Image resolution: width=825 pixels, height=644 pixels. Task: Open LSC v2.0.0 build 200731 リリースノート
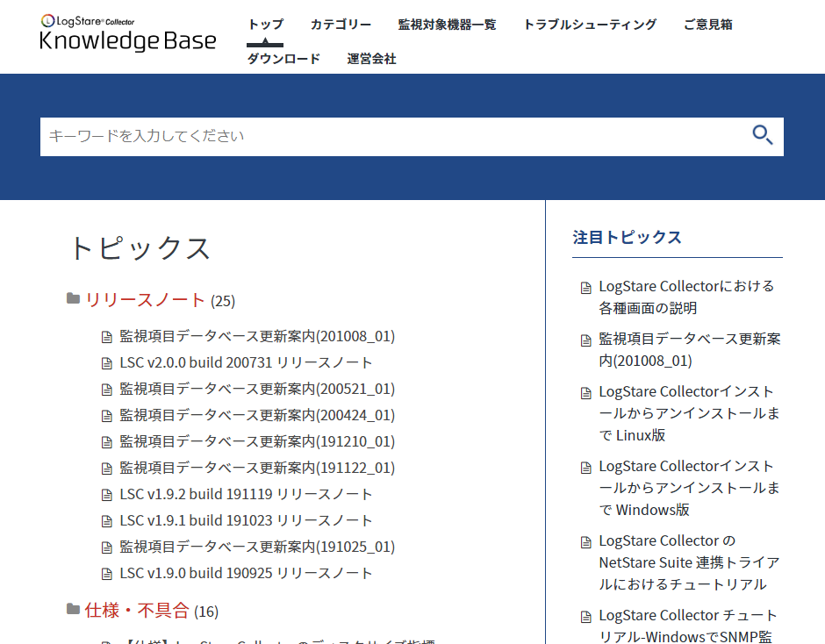pos(247,362)
